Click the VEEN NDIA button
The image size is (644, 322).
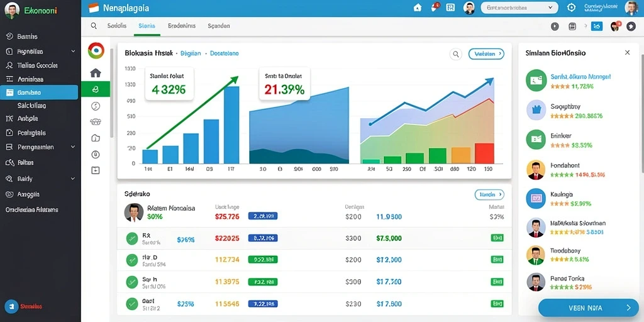[x=588, y=308]
